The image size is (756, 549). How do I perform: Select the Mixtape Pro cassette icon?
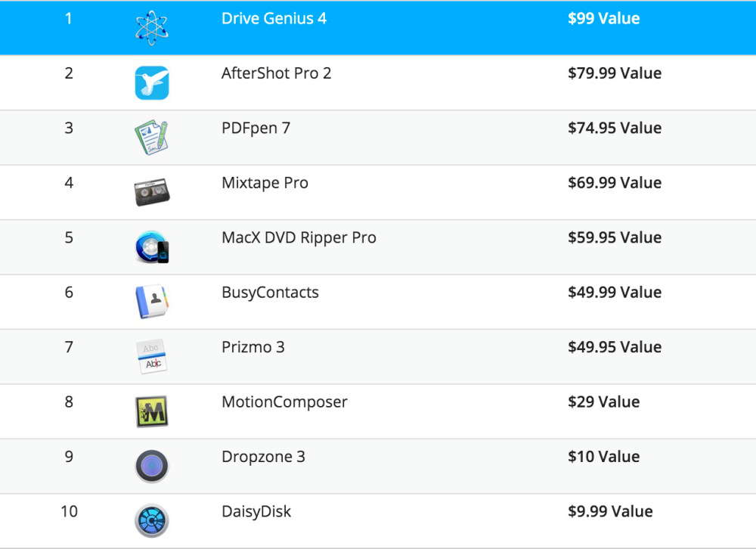tap(152, 192)
